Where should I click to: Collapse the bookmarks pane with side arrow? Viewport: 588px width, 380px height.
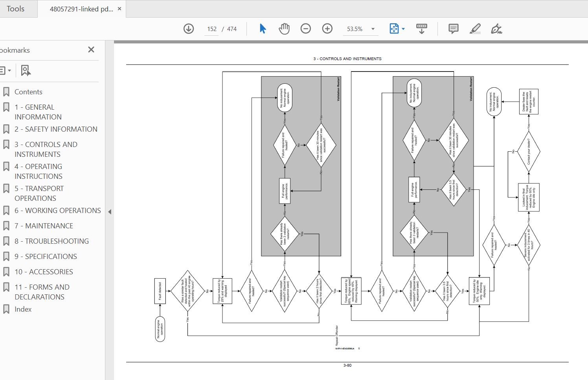tap(110, 212)
